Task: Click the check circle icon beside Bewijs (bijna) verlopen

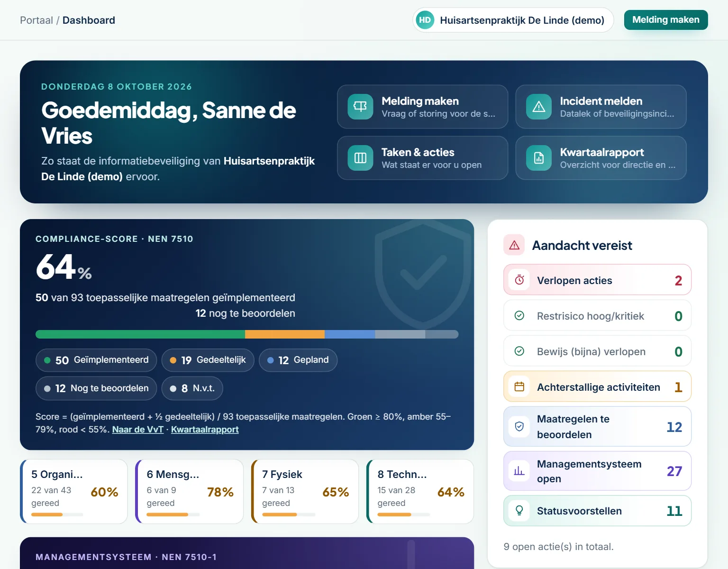Action: pyautogui.click(x=519, y=351)
